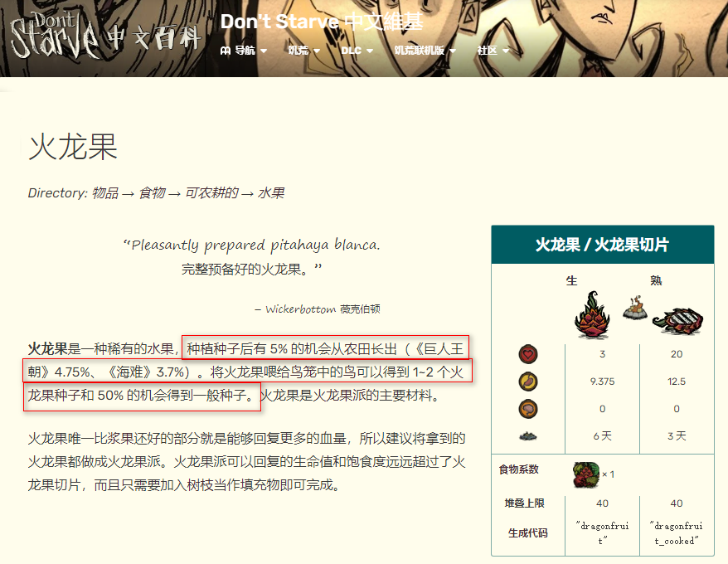Expand the 饥荒 menu dropdown

click(x=304, y=50)
